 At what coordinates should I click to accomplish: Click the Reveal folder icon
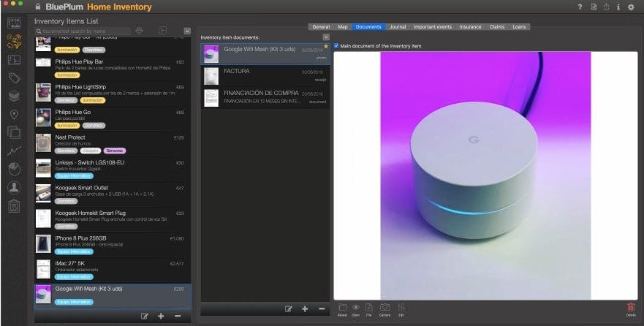[x=343, y=308]
